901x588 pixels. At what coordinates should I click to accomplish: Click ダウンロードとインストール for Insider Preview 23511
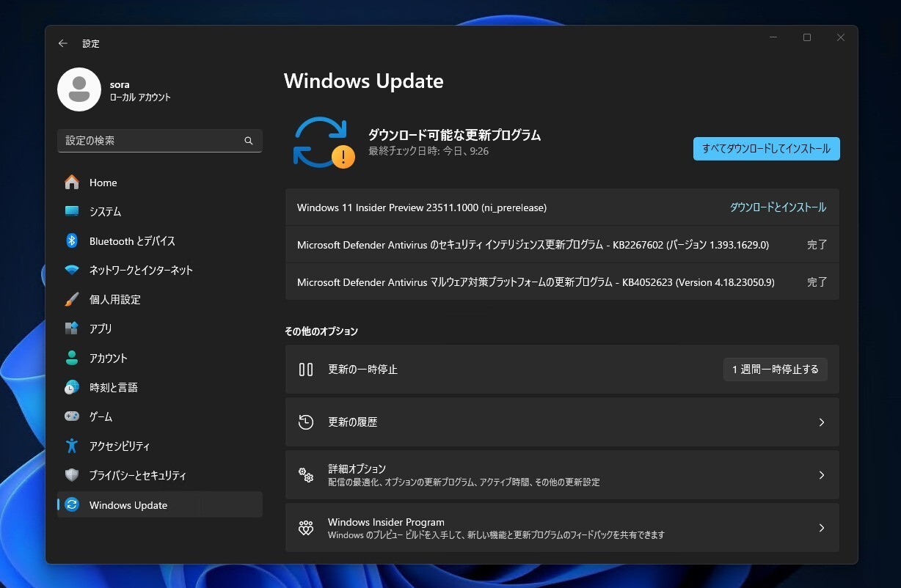point(781,207)
